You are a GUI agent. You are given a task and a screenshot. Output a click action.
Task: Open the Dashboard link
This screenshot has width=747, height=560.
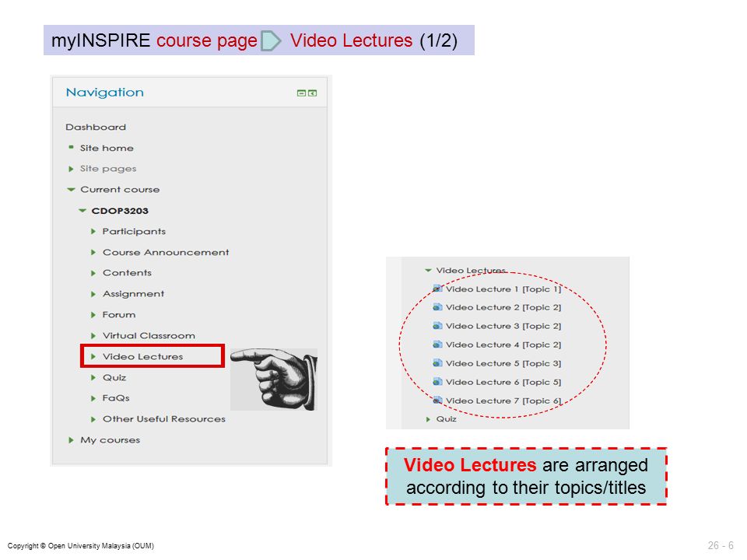tap(96, 127)
